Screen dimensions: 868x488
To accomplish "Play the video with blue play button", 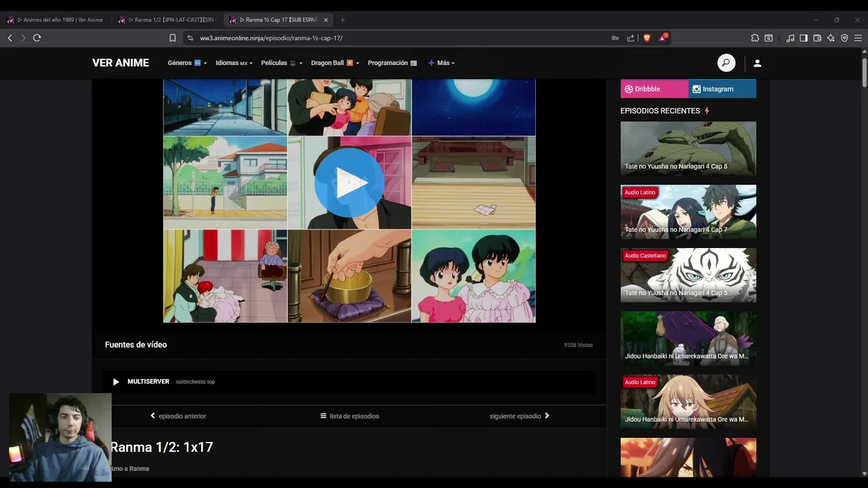I will click(349, 183).
